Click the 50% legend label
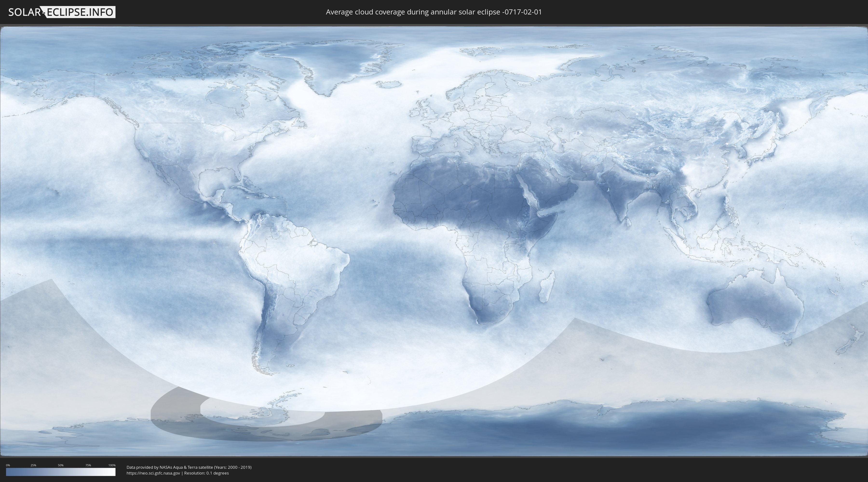This screenshot has width=868, height=482. tap(61, 465)
